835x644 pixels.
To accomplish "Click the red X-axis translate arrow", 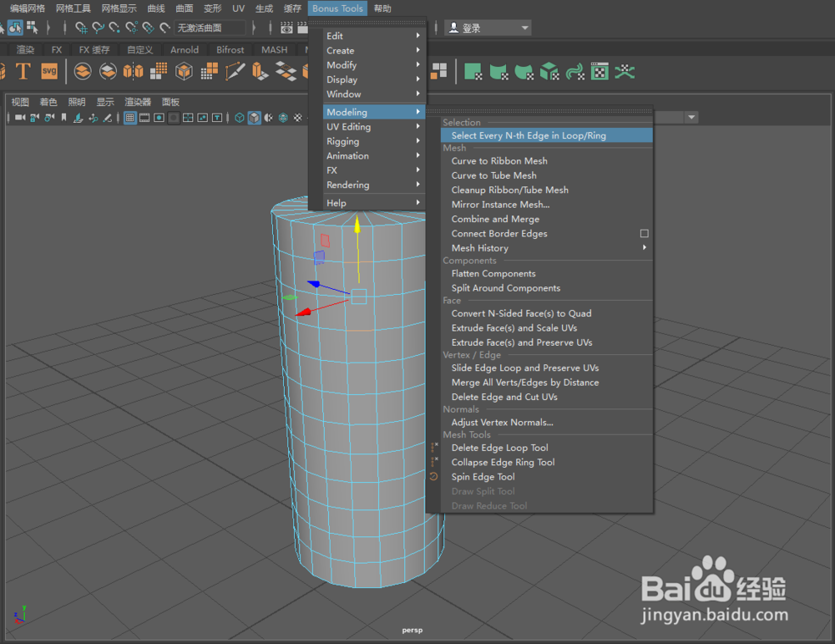I will pyautogui.click(x=304, y=312).
